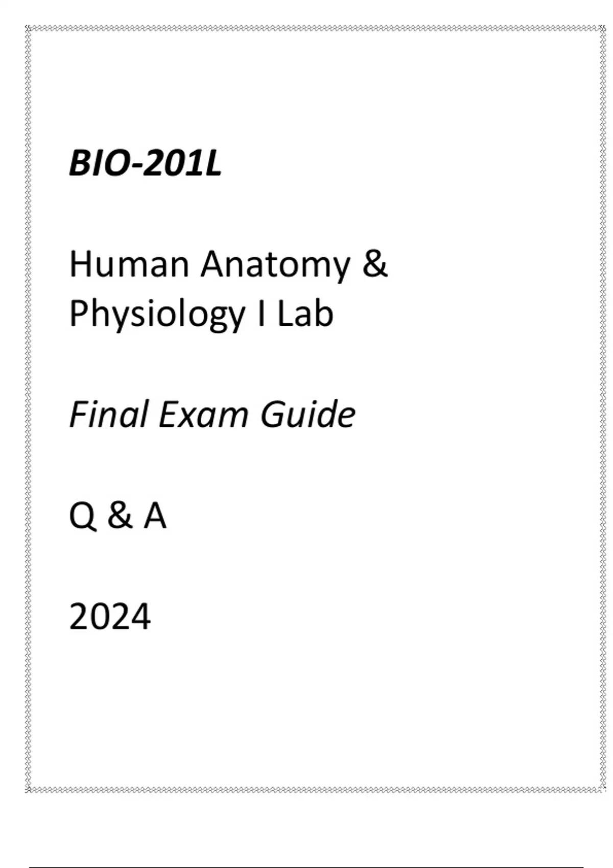Click the left decorative page border

pos(28,408)
